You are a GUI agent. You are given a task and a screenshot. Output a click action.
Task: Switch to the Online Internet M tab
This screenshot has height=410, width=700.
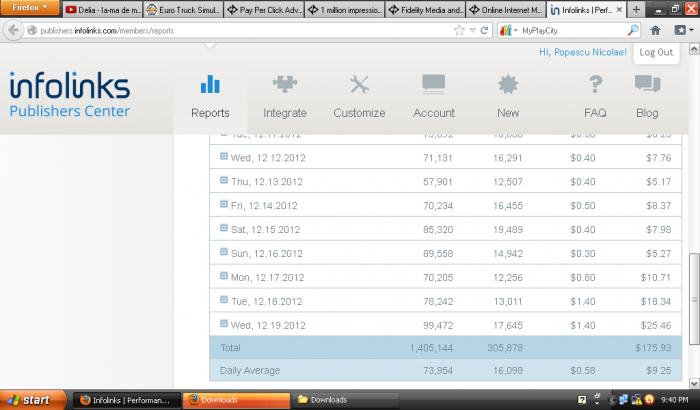pos(505,9)
